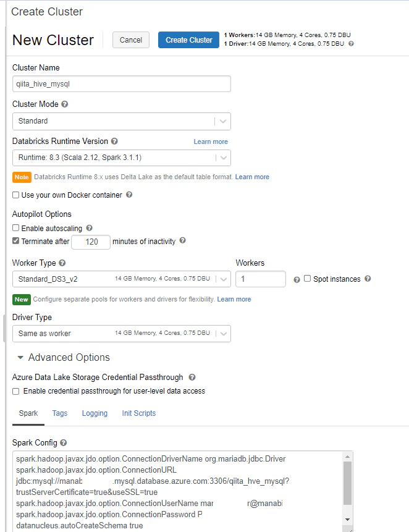409x532 pixels.
Task: Switch to the Logging tab
Action: point(95,413)
